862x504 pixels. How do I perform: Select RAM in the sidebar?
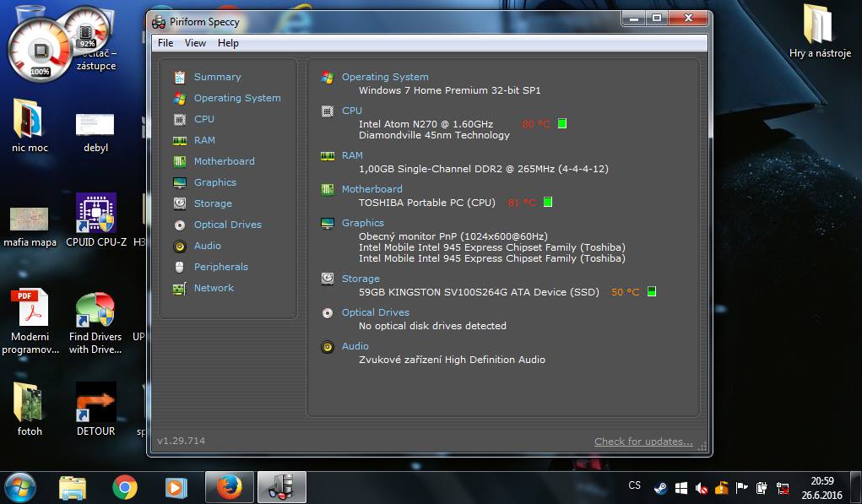204,140
